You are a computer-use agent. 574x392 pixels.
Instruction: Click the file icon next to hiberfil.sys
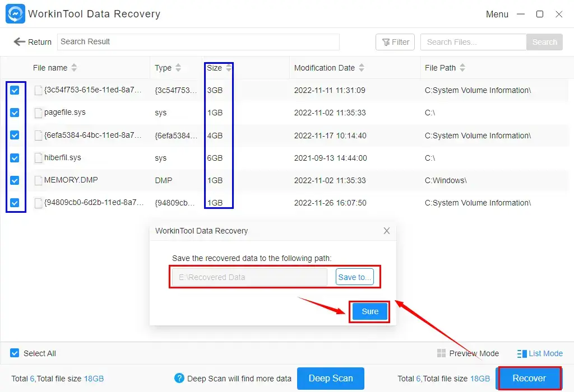(38, 158)
